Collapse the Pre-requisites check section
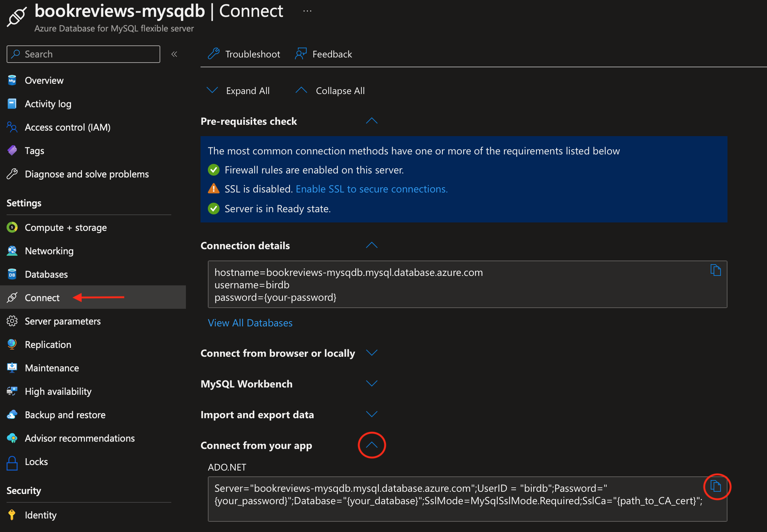The width and height of the screenshot is (767, 532). tap(371, 121)
